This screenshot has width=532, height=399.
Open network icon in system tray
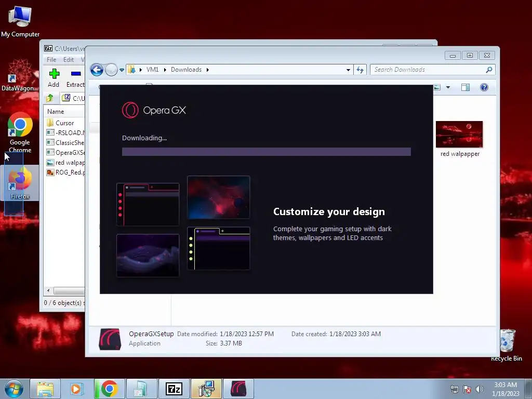[454, 389]
